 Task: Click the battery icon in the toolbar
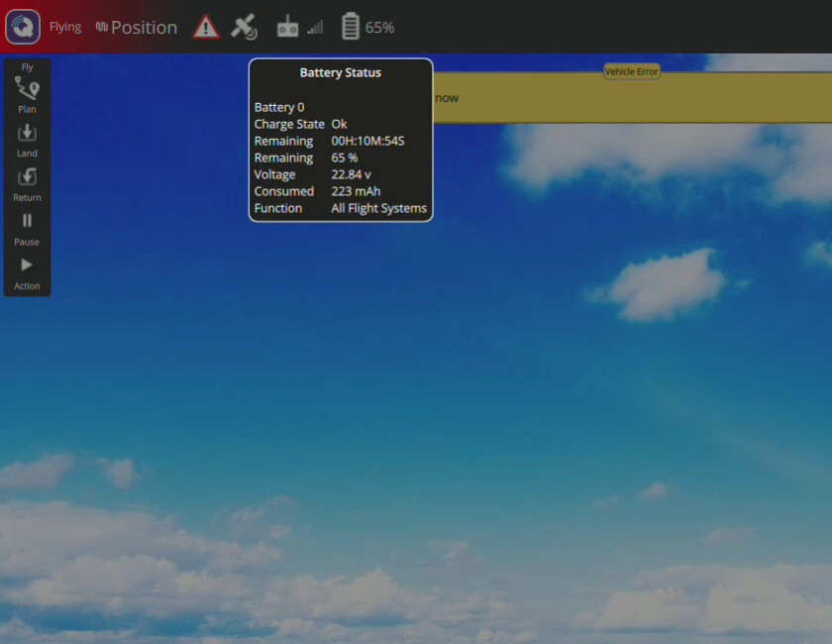coord(350,27)
